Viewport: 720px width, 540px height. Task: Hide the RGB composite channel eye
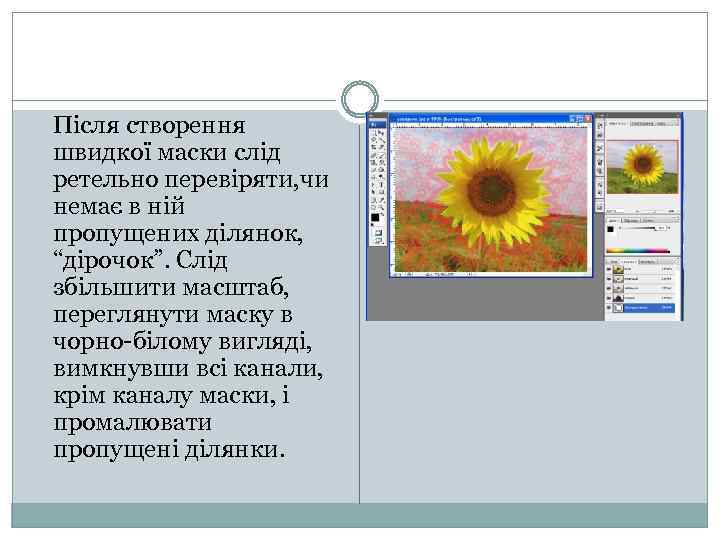(x=609, y=269)
